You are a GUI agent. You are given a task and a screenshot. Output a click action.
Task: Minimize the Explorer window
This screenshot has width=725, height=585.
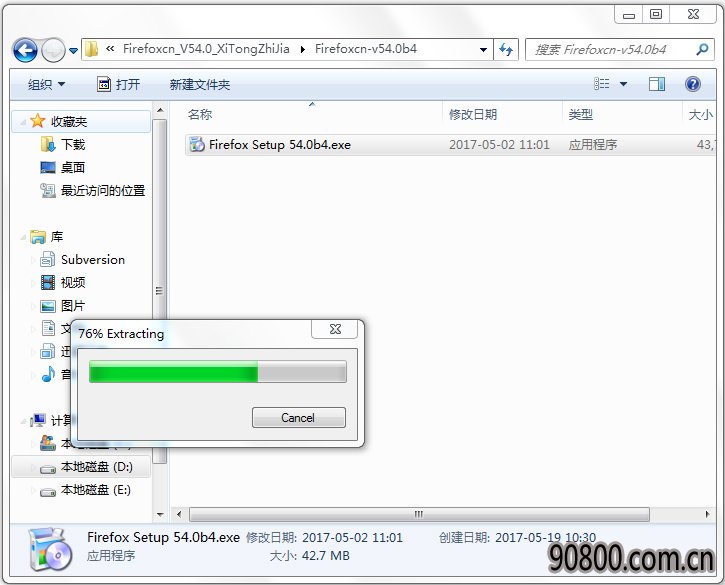tap(629, 14)
